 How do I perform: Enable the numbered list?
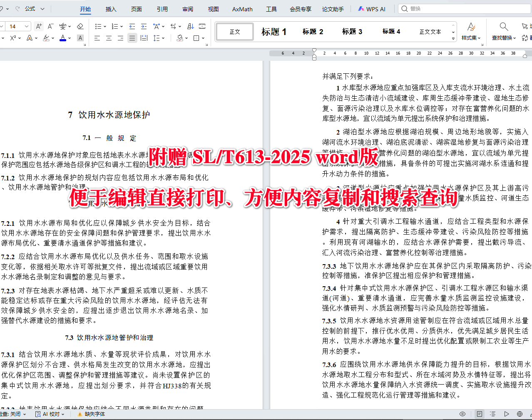click(x=115, y=26)
